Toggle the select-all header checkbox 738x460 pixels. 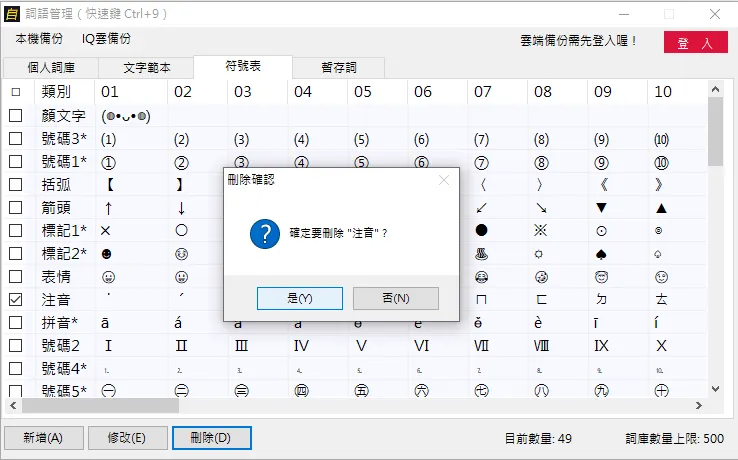[15, 93]
